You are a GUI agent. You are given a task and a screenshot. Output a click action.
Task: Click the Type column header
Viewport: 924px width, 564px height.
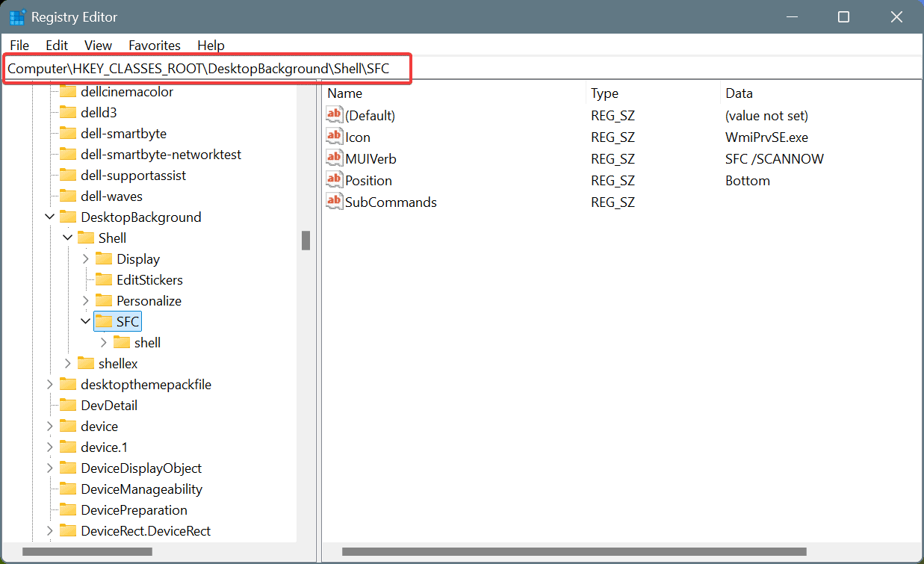click(604, 93)
